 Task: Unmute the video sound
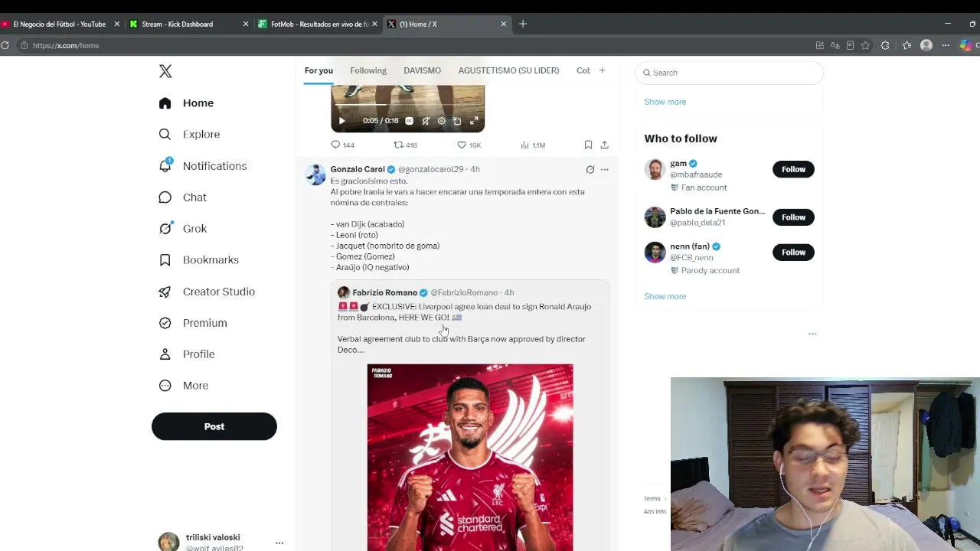click(x=426, y=121)
